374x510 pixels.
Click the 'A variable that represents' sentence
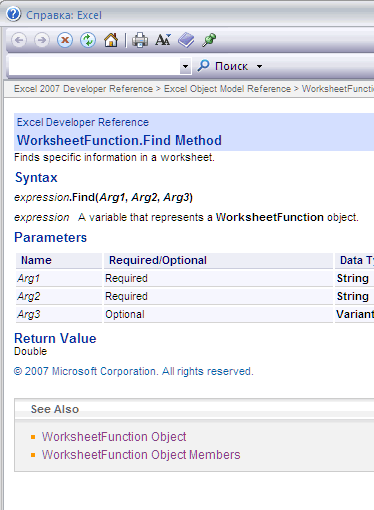218,217
